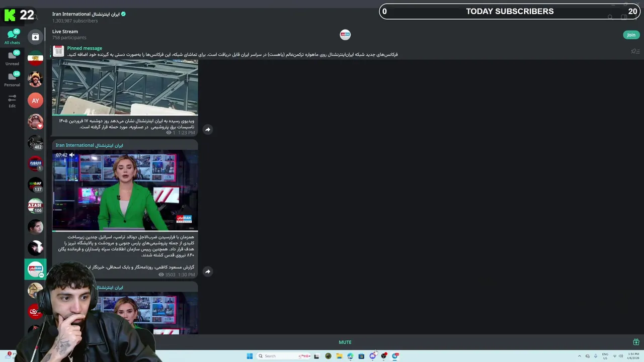Open the ENG US language switcher
This screenshot has height=362, width=644.
(605, 356)
